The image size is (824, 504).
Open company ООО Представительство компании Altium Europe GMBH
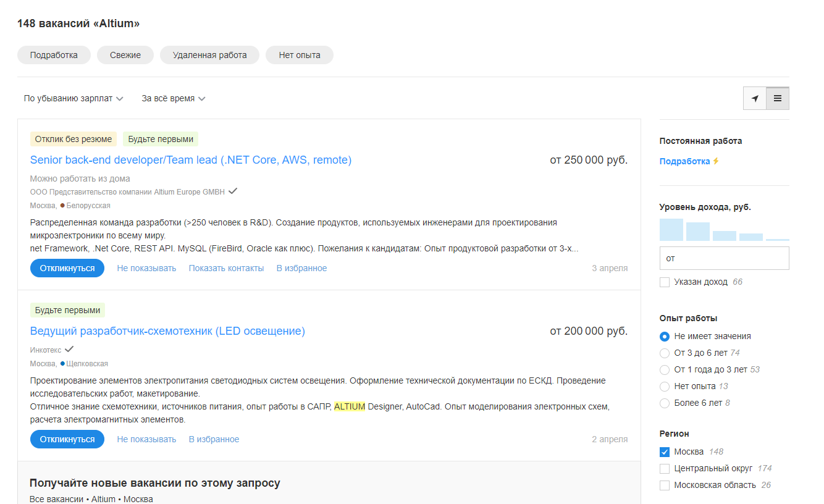coord(127,192)
